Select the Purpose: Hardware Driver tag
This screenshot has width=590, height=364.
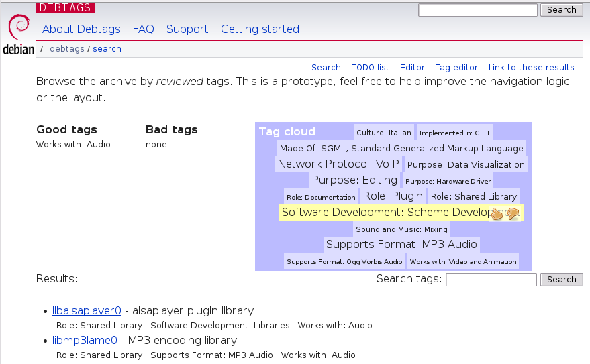448,181
